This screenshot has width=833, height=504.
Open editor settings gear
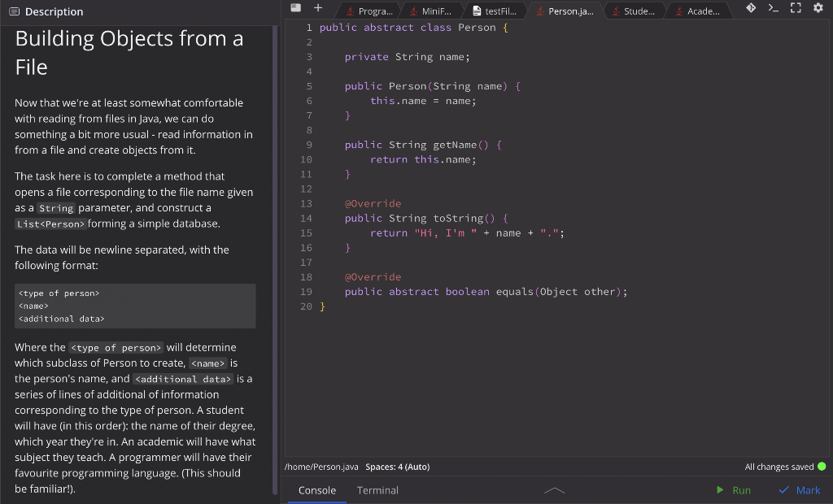(x=818, y=7)
